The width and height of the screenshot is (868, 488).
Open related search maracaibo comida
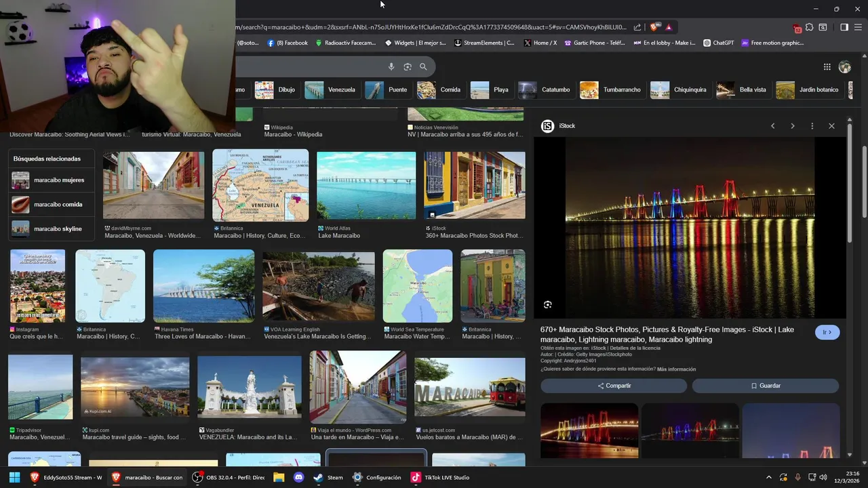(x=52, y=205)
